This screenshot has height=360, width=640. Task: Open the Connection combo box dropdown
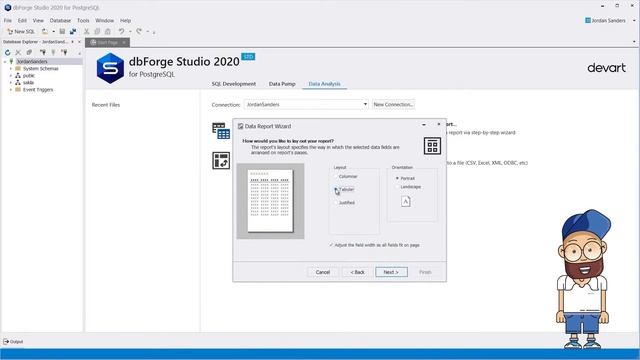[x=365, y=104]
